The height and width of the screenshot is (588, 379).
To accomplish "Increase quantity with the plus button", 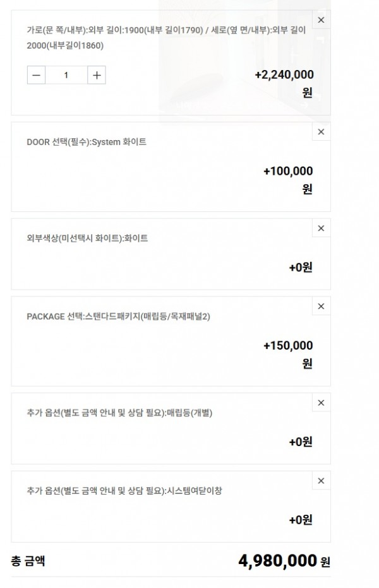I will tap(97, 75).
